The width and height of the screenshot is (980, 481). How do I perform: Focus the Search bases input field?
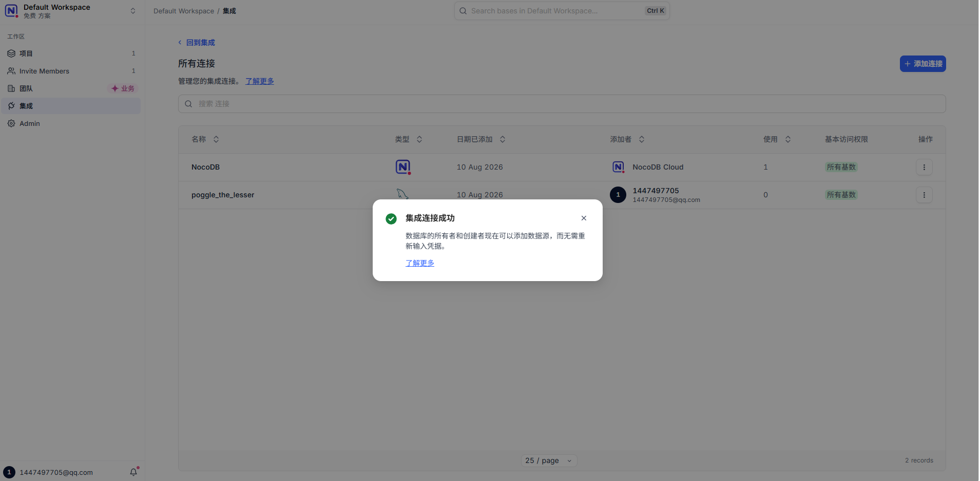[562, 11]
